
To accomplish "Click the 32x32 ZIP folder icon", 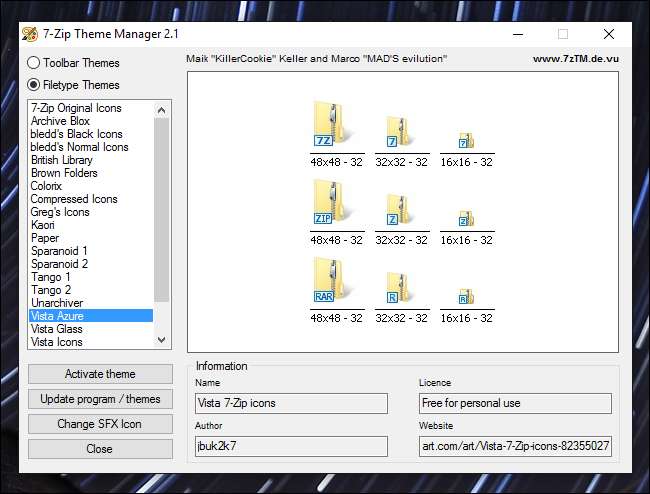I will click(400, 211).
